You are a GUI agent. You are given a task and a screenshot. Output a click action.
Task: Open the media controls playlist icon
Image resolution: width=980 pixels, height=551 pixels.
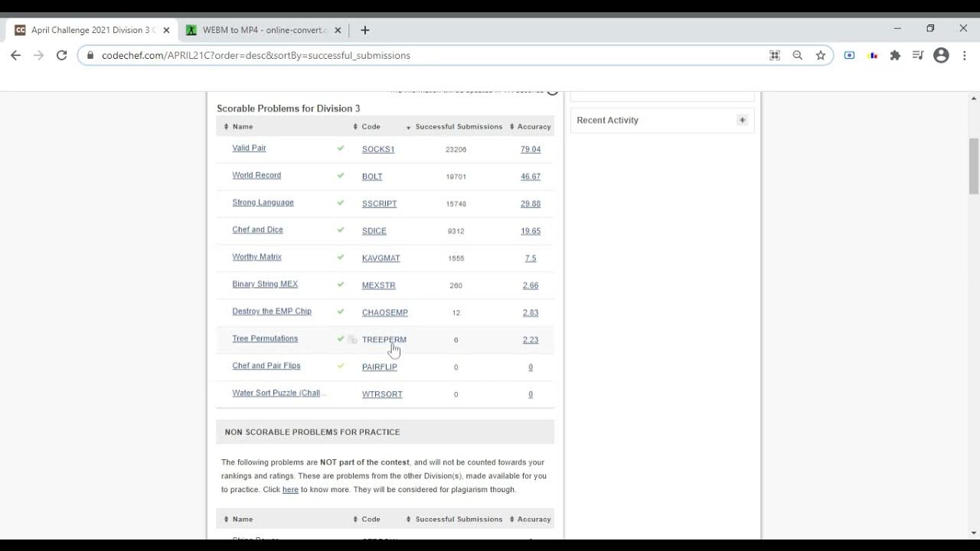coord(918,55)
